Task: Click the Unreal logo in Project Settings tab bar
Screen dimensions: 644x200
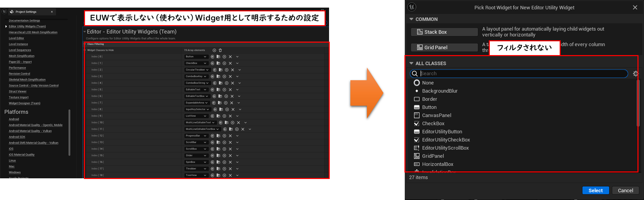Action: 4,11
